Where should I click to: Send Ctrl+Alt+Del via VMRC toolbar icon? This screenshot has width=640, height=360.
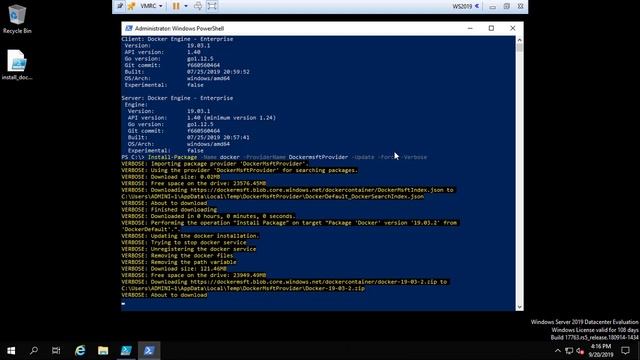point(198,6)
